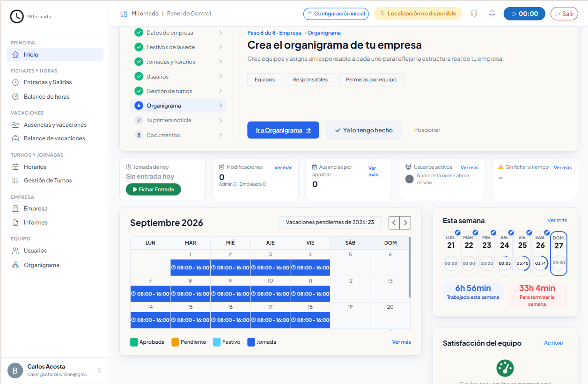Open Ver más in Modificaciones card
588x384 pixels.
283,167
